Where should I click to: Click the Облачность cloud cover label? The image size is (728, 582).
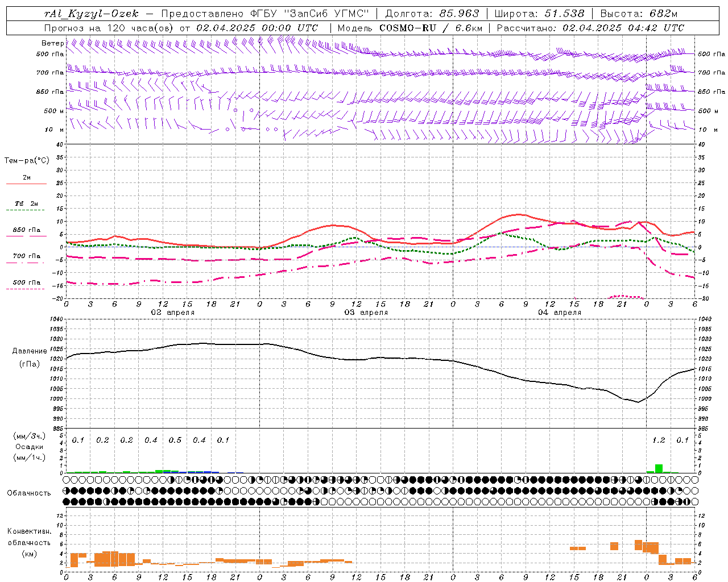29,493
